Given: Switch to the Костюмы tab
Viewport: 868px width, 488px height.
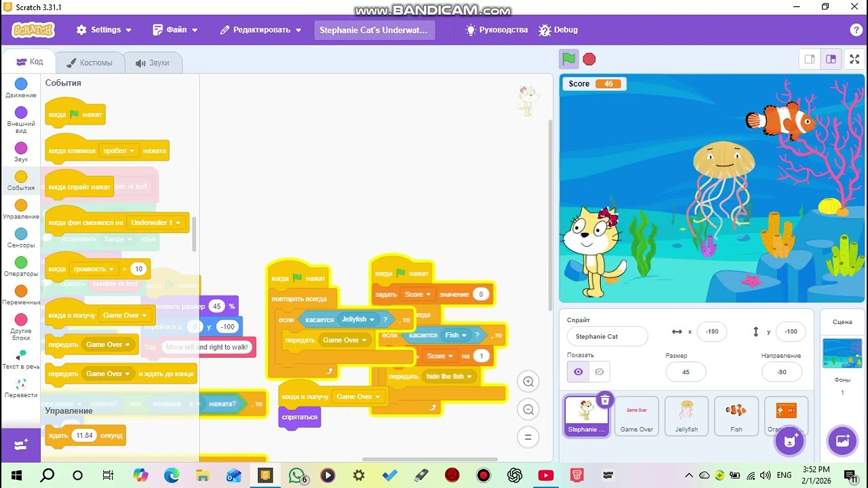Looking at the screenshot, I should tap(90, 62).
